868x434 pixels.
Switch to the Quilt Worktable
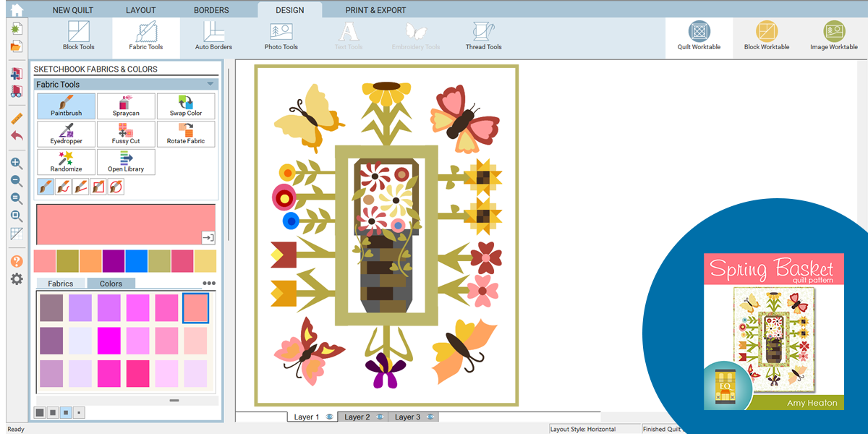699,36
